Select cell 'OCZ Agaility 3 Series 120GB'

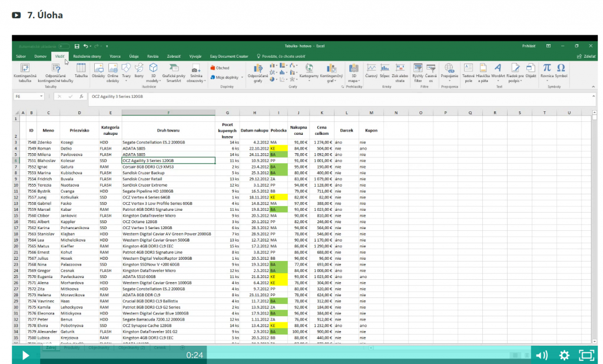click(x=168, y=160)
